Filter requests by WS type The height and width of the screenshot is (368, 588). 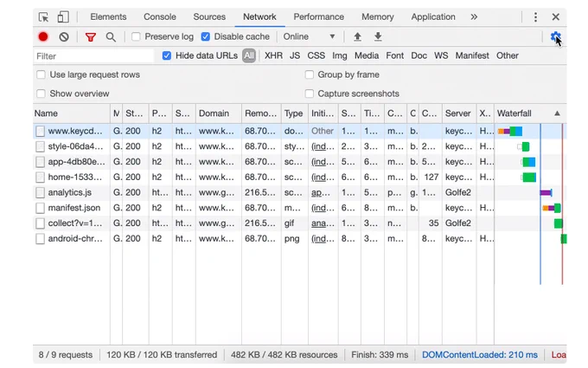click(x=441, y=55)
